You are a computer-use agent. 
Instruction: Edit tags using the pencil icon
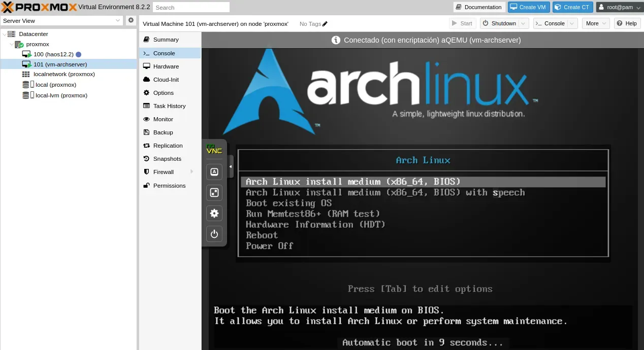pos(325,24)
